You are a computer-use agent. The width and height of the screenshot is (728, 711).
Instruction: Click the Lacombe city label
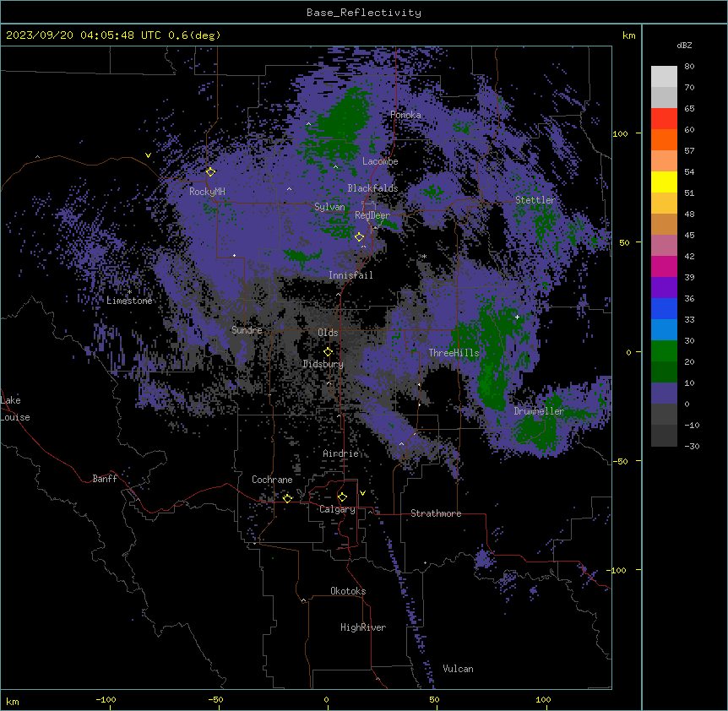click(380, 161)
